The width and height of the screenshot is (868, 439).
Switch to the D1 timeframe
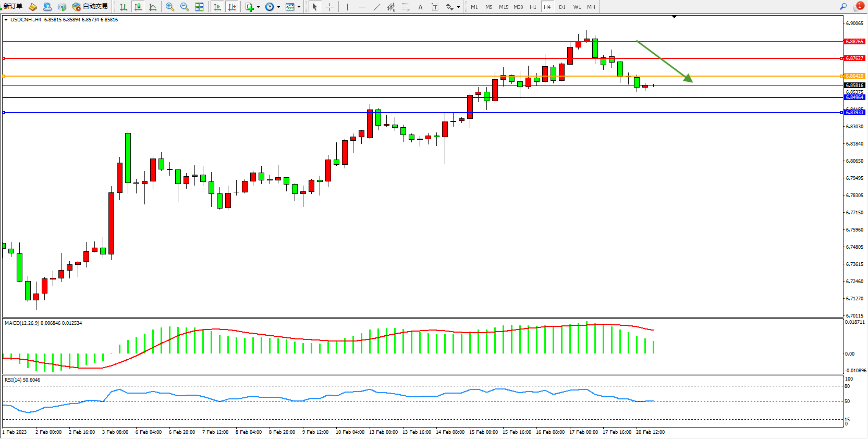562,7
